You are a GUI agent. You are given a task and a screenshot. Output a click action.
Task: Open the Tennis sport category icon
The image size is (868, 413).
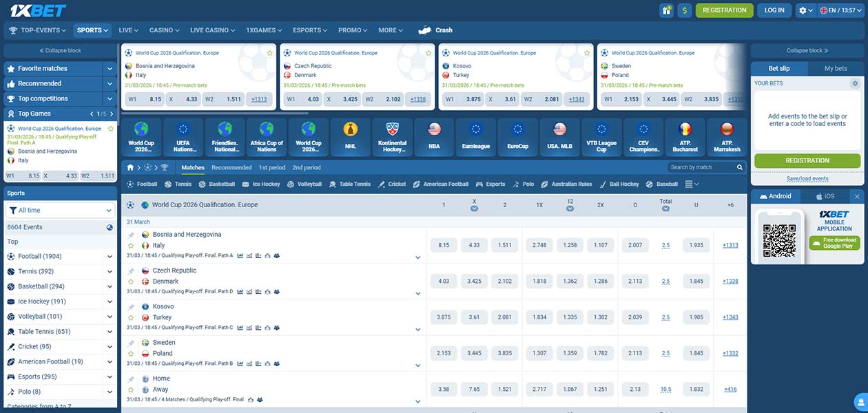tap(167, 184)
